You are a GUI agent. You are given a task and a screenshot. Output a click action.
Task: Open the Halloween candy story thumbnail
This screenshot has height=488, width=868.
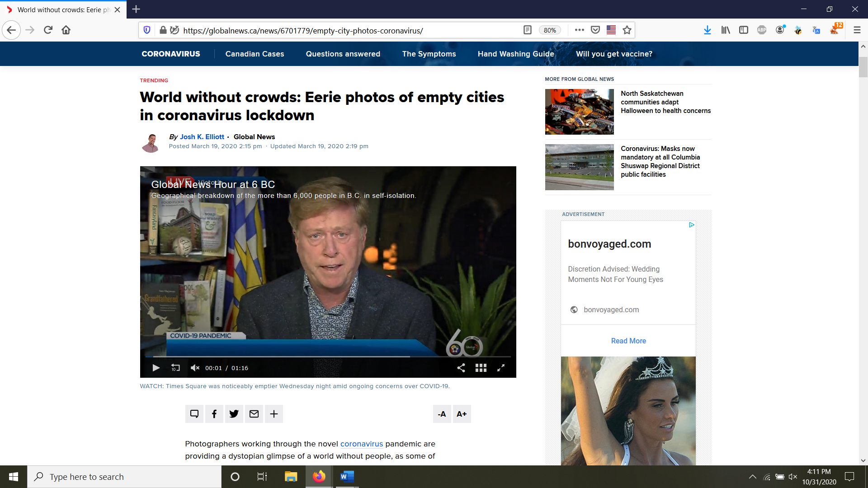point(579,112)
